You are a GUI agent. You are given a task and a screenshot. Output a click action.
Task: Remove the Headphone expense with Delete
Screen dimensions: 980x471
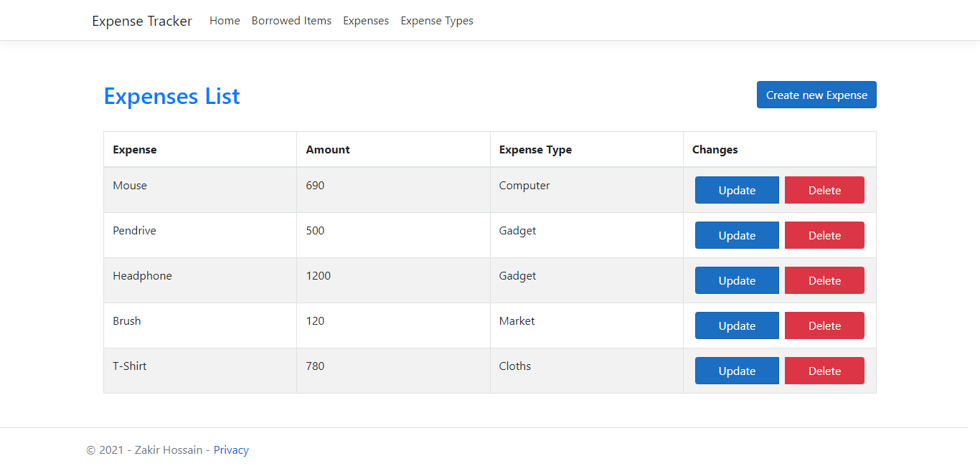tap(824, 280)
